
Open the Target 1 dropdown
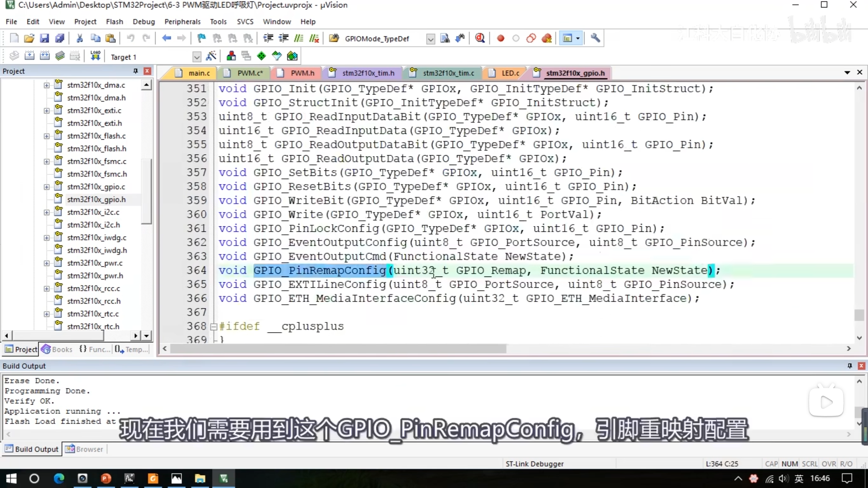tap(197, 57)
